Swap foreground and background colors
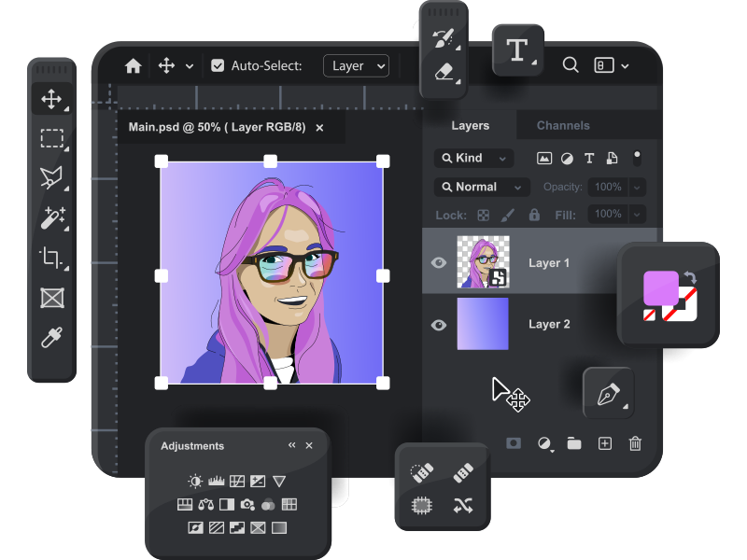The width and height of the screenshot is (747, 560). click(x=690, y=276)
